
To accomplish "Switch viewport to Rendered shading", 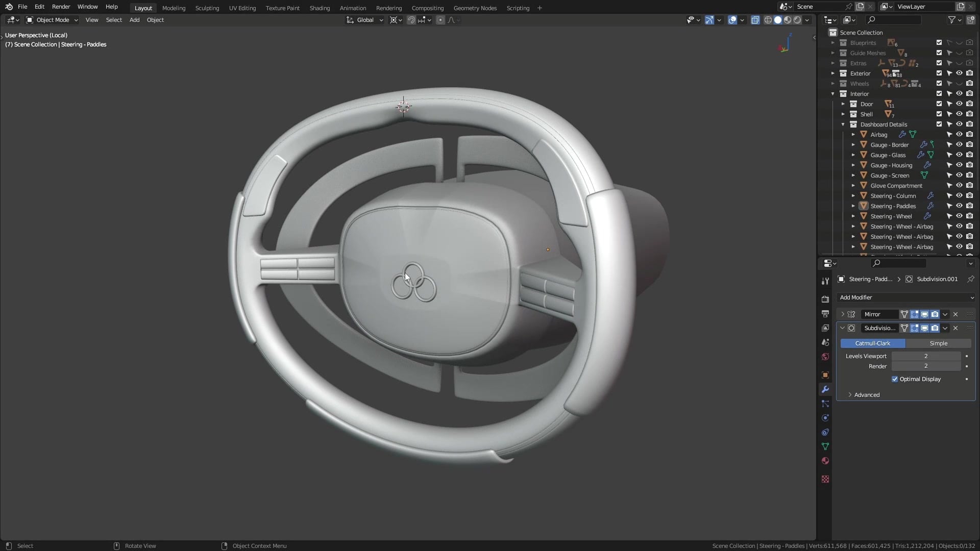I will [x=797, y=20].
